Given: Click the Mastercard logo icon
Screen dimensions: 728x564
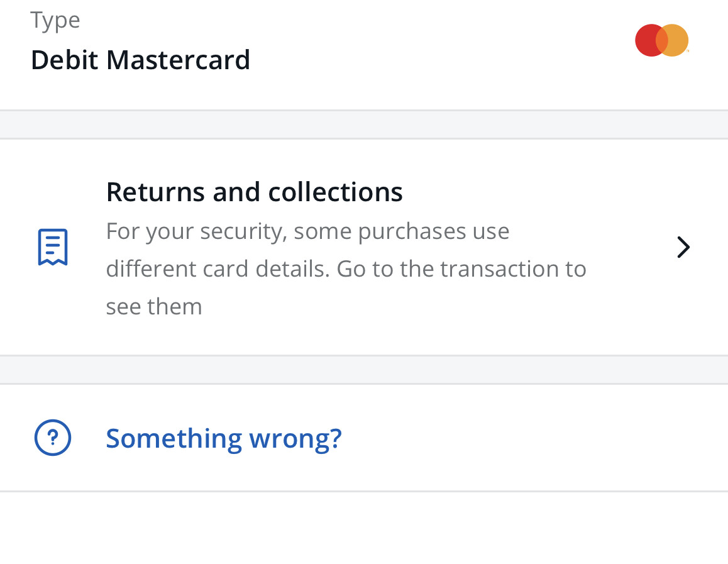Looking at the screenshot, I should tap(661, 41).
